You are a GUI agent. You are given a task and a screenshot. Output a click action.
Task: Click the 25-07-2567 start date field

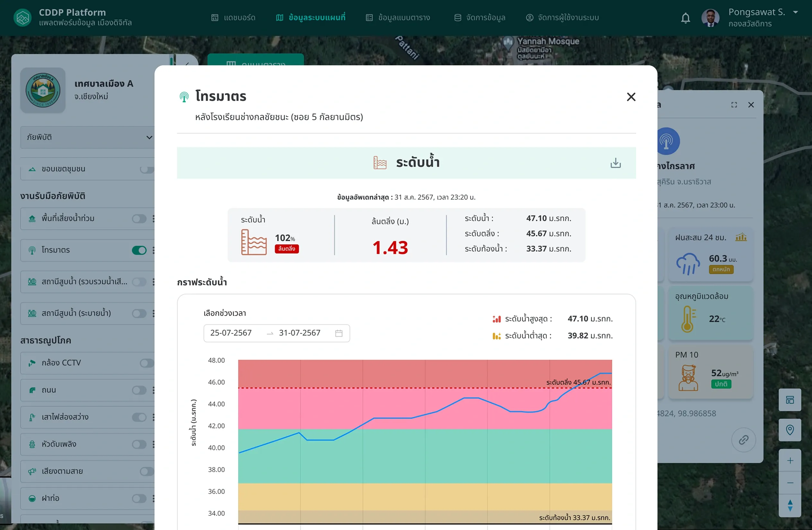[231, 333]
